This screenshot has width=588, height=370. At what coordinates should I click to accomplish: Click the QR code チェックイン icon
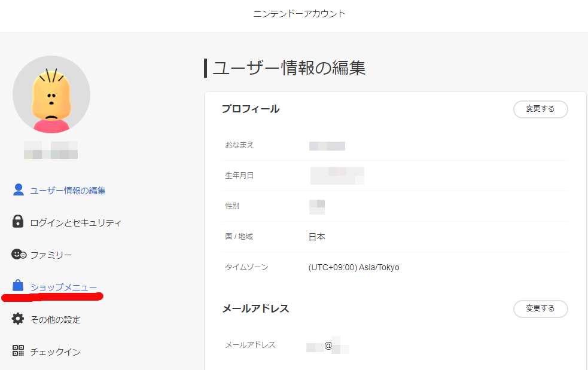[x=19, y=351]
